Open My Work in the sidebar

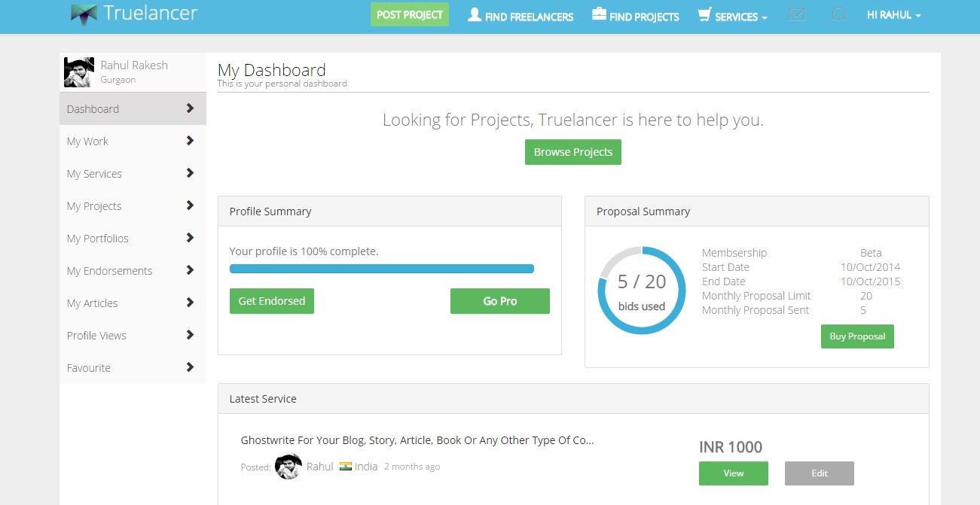pos(133,141)
